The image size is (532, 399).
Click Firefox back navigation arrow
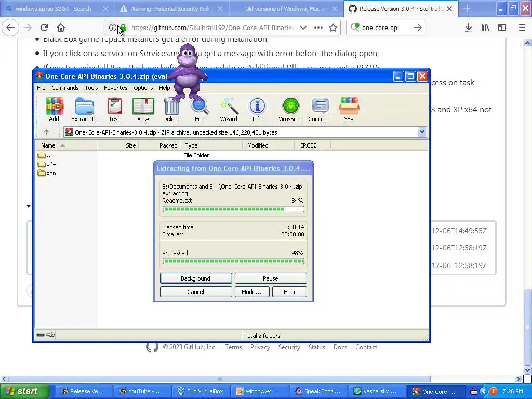tap(10, 28)
